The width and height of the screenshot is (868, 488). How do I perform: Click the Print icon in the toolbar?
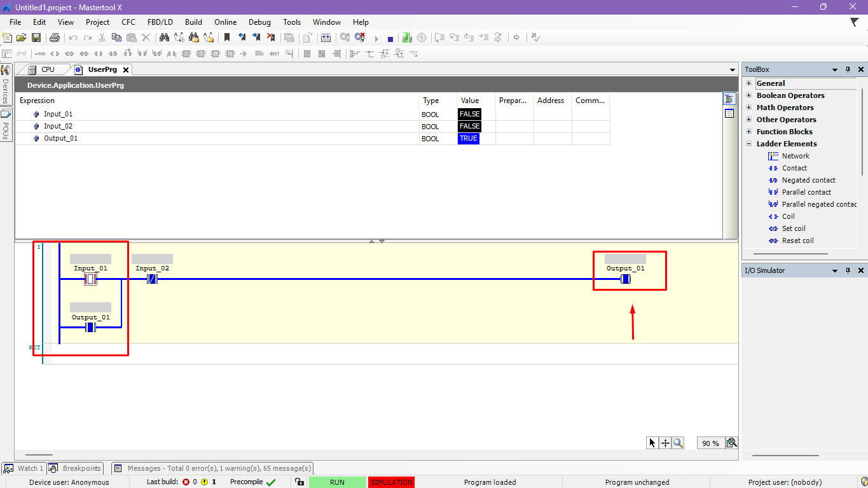(x=55, y=38)
